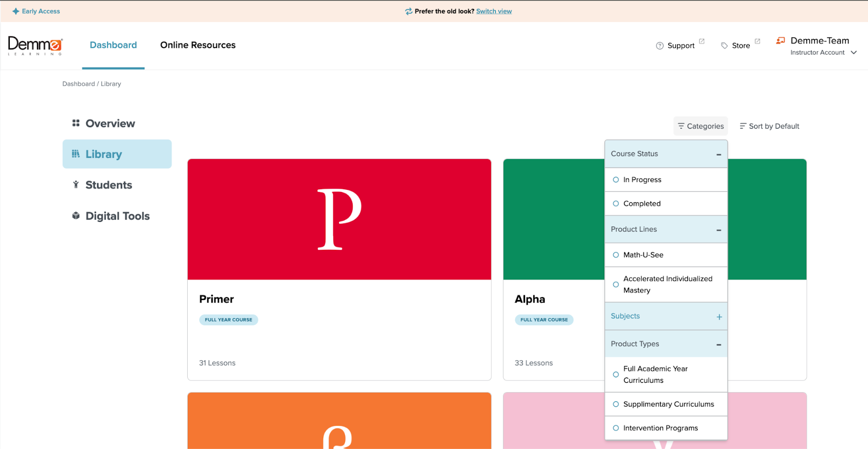Open the Online Resources tab
Screen dimensions: 868x449
tap(198, 45)
